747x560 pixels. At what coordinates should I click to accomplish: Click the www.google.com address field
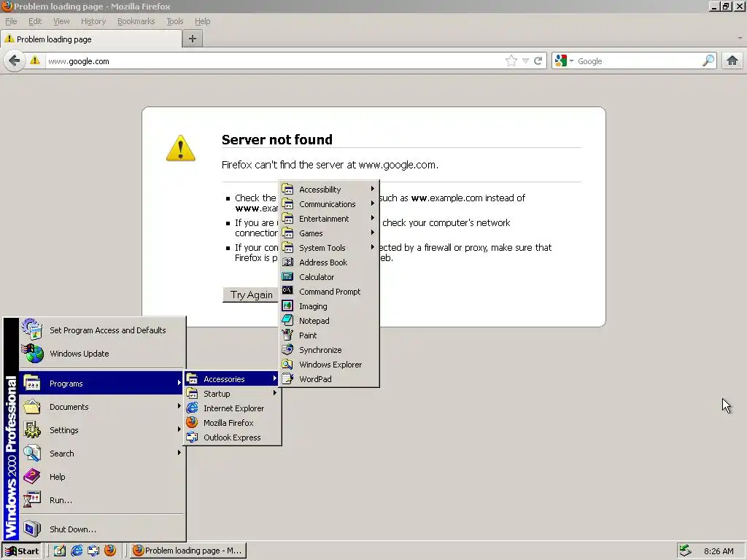(x=274, y=61)
